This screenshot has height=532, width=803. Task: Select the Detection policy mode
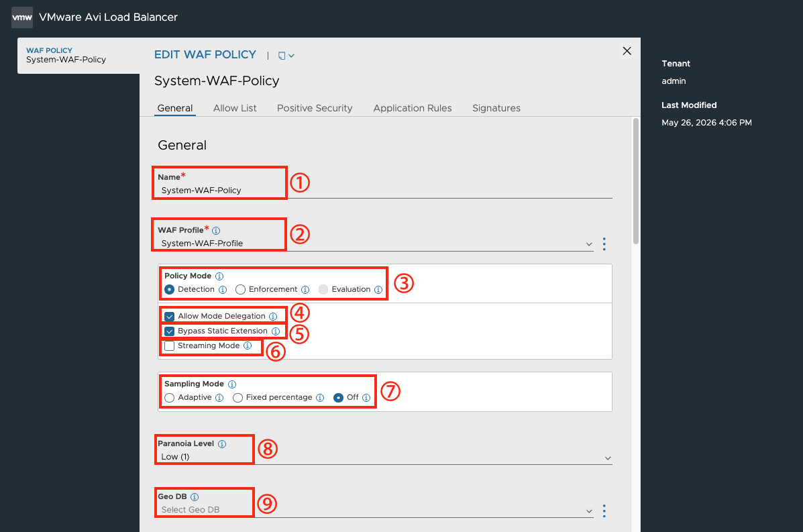(x=170, y=290)
